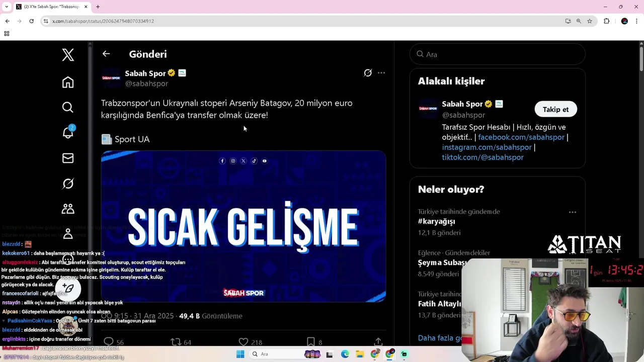
Task: Open the Explore magnifier in sidebar
Action: [x=68, y=107]
